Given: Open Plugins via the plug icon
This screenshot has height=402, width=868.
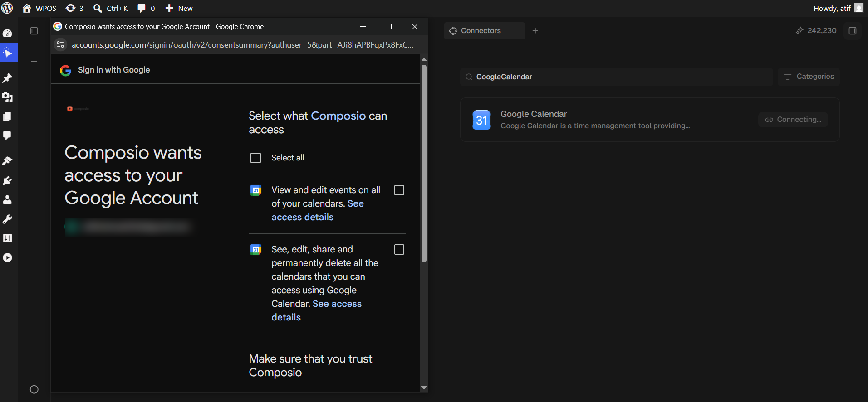Looking at the screenshot, I should point(7,180).
